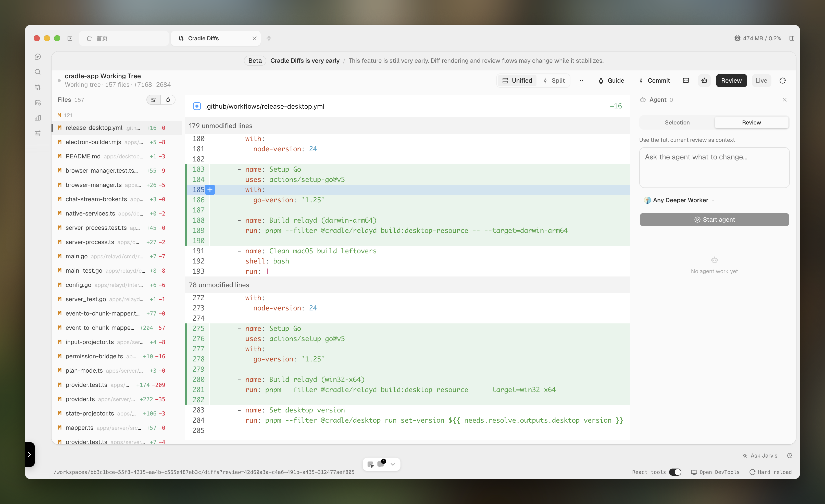Viewport: 825px width, 504px height.
Task: Select state-projector.ts in file list
Action: point(117,413)
